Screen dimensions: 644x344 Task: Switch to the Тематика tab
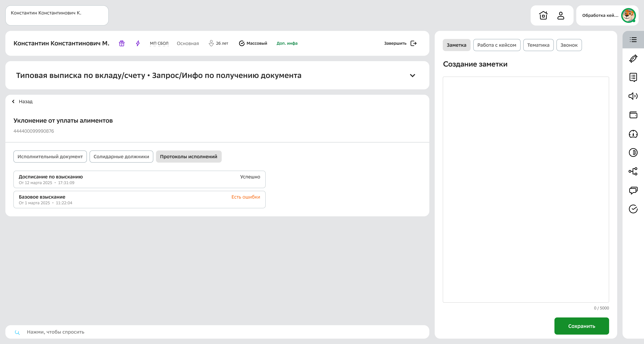[538, 45]
